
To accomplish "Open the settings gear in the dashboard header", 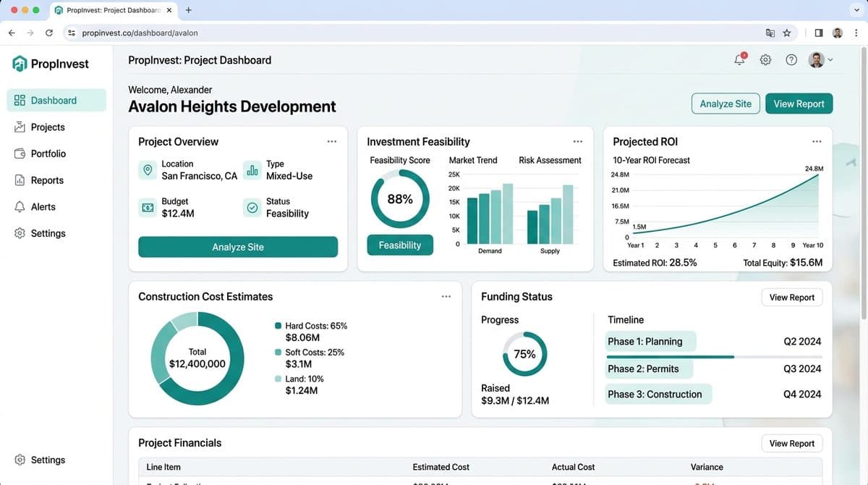I will (x=765, y=60).
